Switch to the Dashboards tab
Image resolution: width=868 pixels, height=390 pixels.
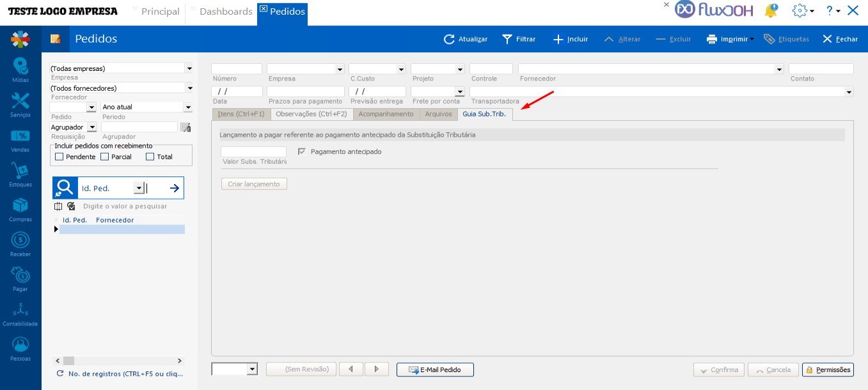click(225, 12)
